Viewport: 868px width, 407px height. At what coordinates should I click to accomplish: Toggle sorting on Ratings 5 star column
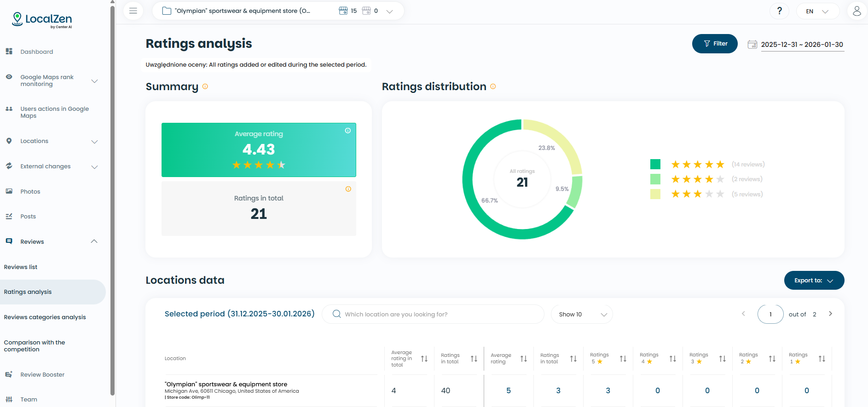623,359
